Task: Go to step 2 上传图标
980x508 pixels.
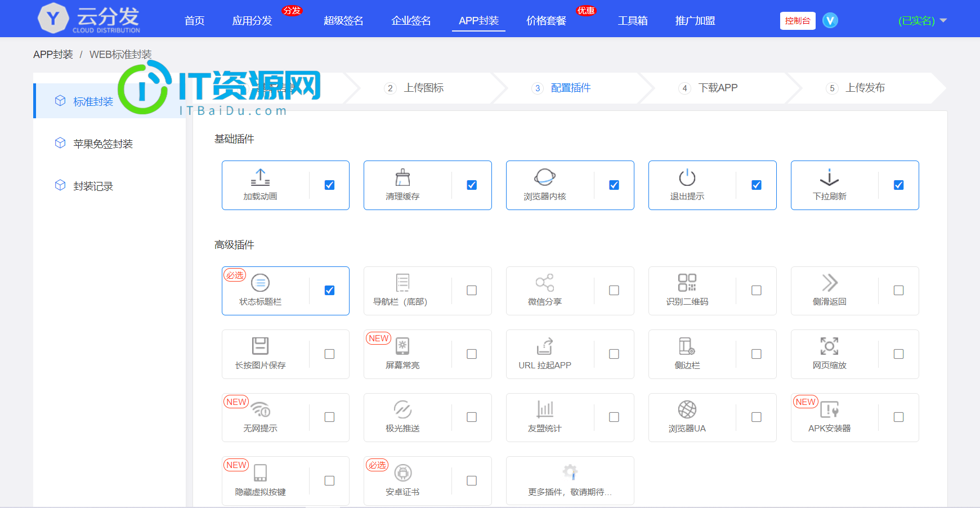Action: click(414, 88)
